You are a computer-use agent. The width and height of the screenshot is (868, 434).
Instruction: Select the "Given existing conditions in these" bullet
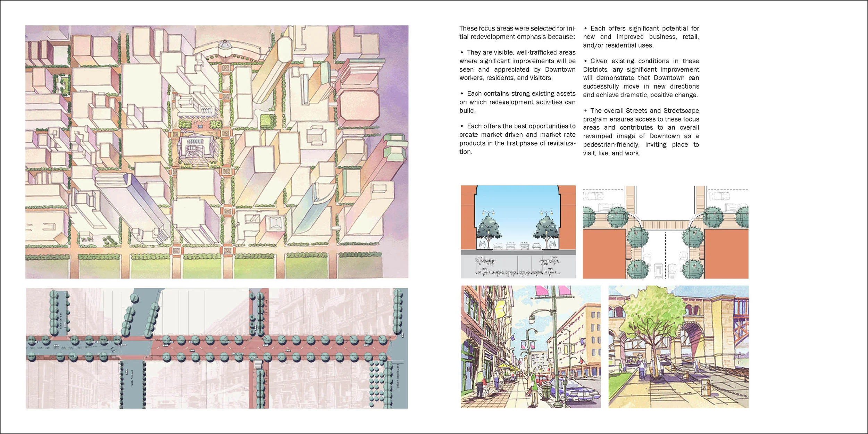[641, 78]
